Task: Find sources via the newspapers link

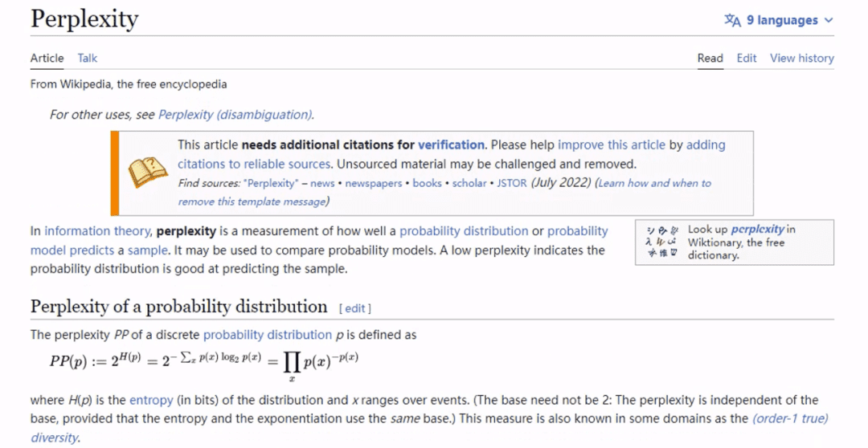Action: 374,183
